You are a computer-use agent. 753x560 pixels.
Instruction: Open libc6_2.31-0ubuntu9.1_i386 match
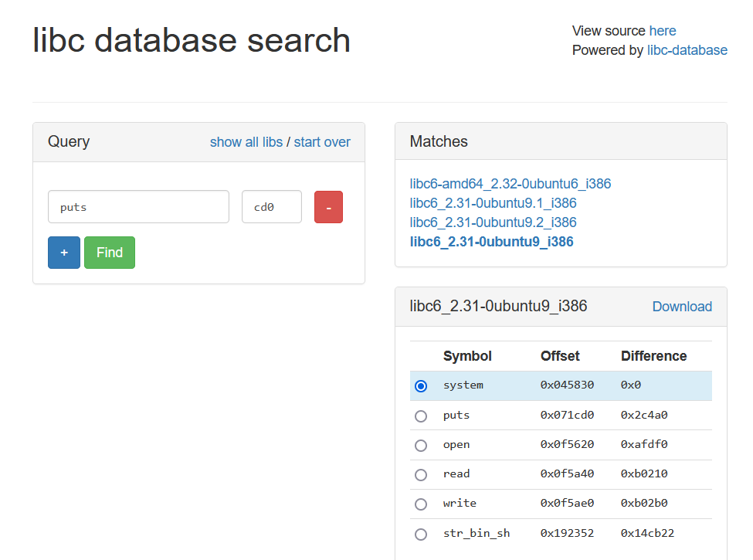tap(493, 203)
